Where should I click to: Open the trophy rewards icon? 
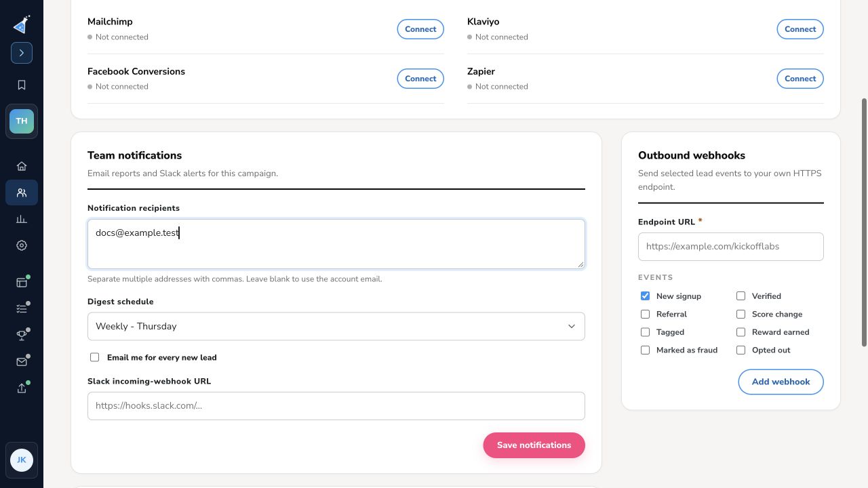pos(22,335)
